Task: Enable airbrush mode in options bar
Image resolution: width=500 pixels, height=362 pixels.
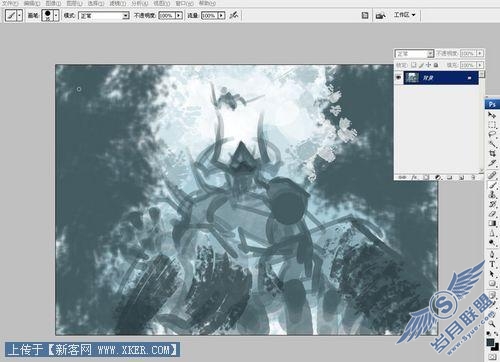Action: click(x=234, y=15)
